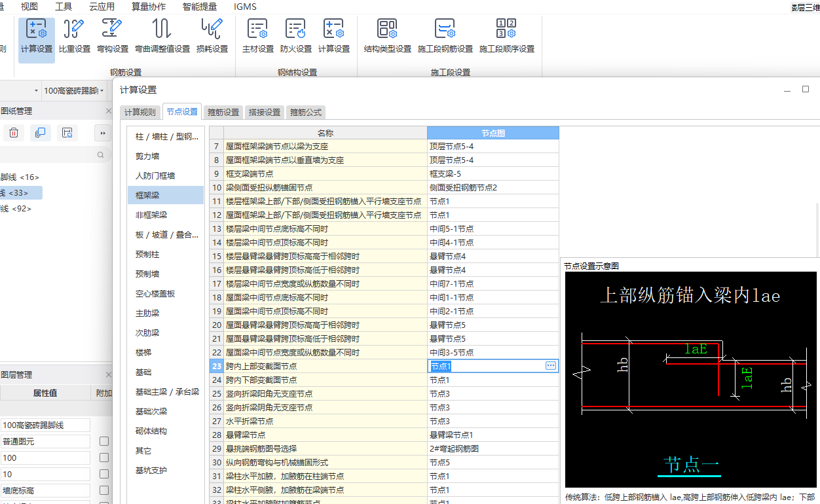Open the 工具 menu
This screenshot has height=504, width=820.
pos(64,7)
